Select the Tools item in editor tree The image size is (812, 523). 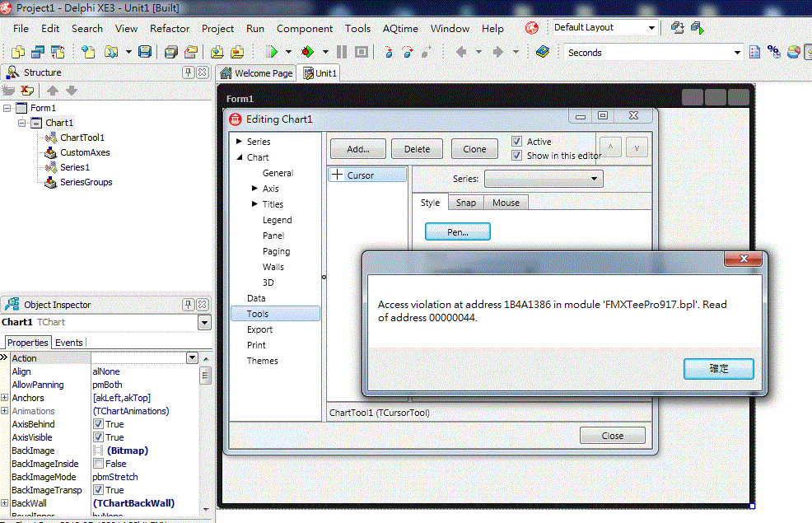point(276,314)
